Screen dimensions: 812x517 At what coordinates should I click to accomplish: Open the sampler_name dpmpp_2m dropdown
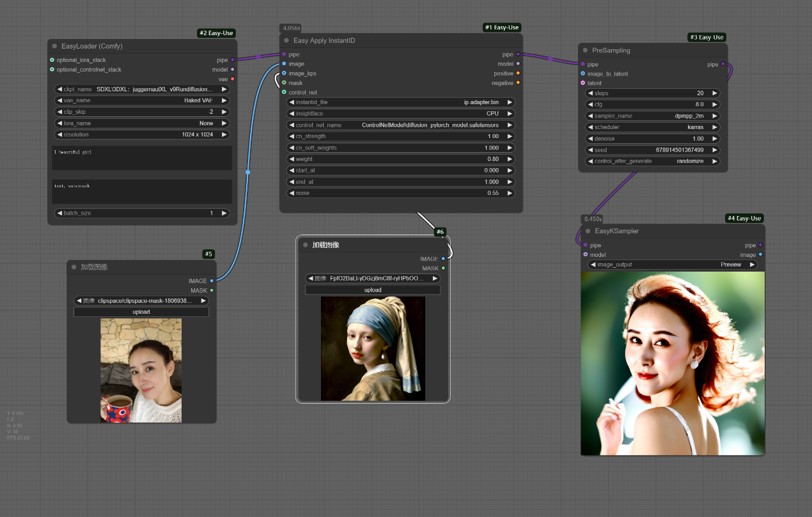click(652, 116)
